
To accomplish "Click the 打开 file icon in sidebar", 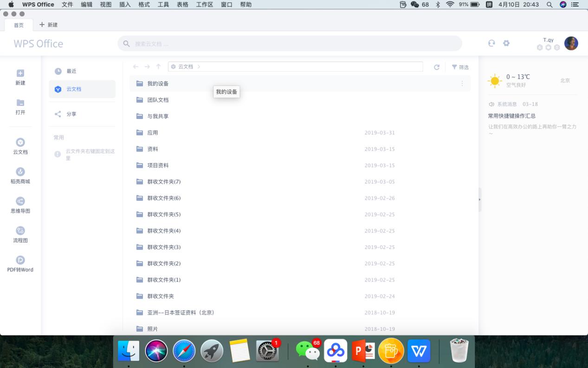I will coord(20,105).
